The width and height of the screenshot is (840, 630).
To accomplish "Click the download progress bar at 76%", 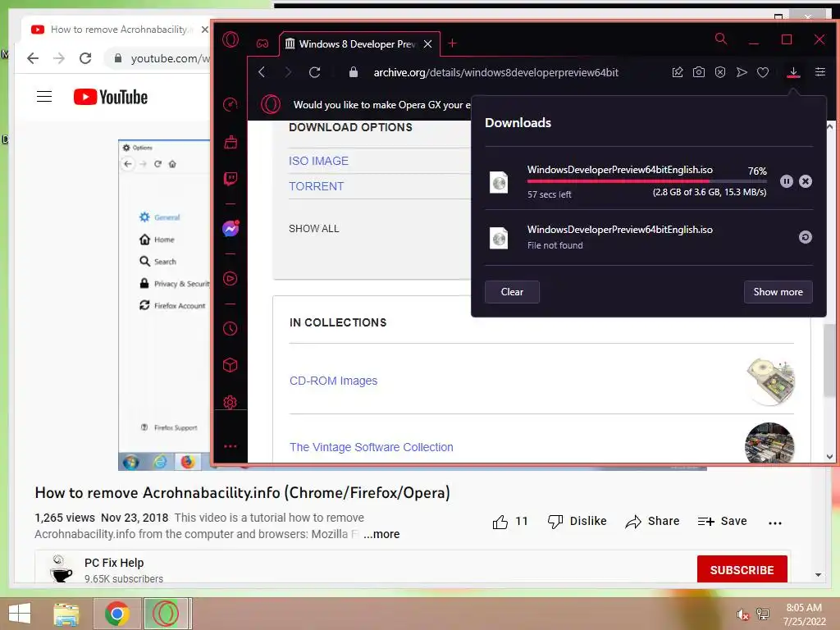I will 646,181.
